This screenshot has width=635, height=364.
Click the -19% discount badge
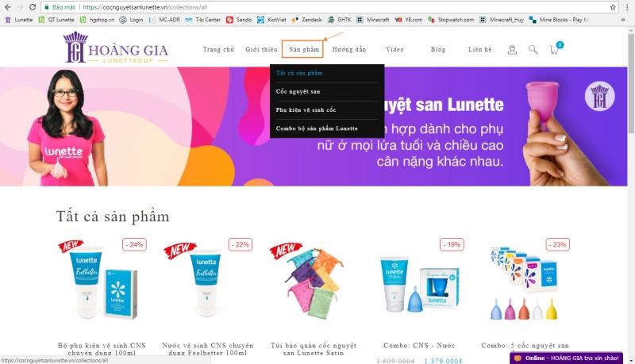pyautogui.click(x=452, y=245)
